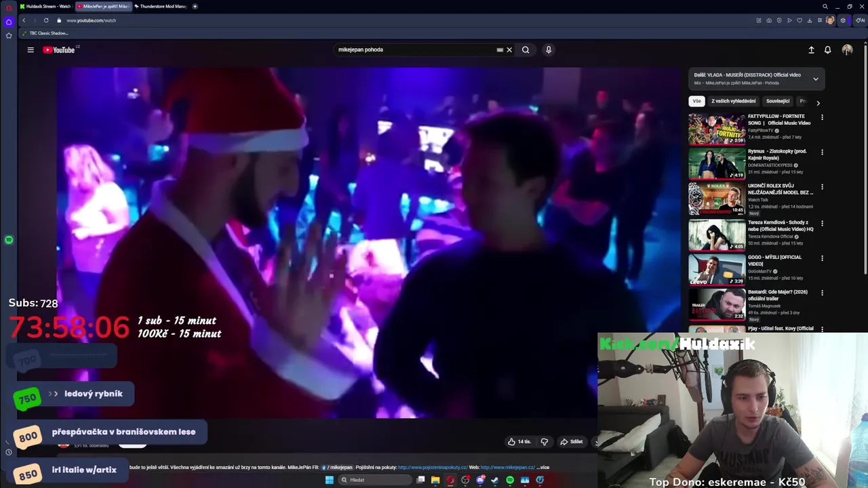Share the video via Sdílet

pos(571,442)
